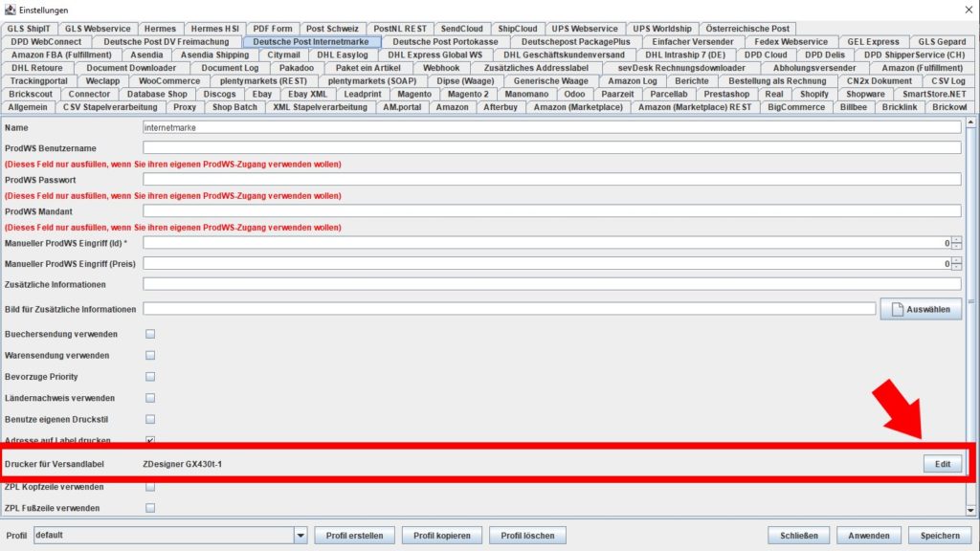This screenshot has height=551, width=980.
Task: Open Billbee tab
Action: point(853,107)
